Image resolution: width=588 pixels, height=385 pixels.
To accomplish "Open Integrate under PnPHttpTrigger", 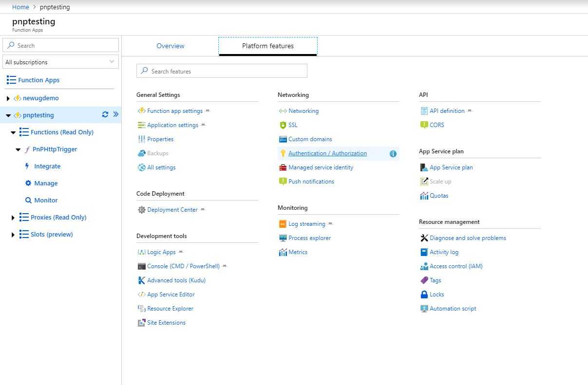I will pyautogui.click(x=47, y=166).
